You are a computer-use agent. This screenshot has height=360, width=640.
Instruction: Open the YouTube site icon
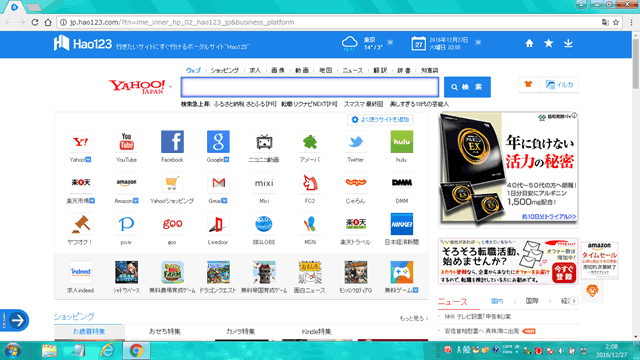pyautogui.click(x=126, y=142)
